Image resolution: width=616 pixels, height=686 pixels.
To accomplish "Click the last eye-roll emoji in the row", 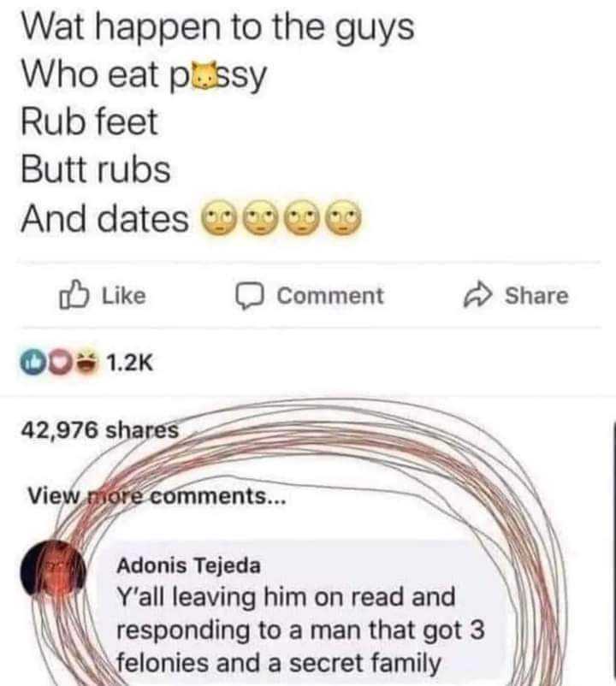I will [x=345, y=217].
